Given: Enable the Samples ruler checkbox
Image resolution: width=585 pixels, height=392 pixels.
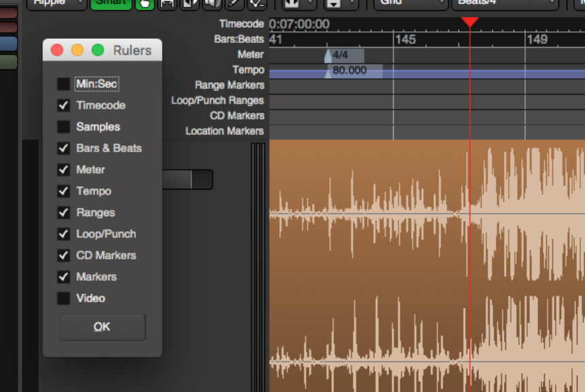Looking at the screenshot, I should coord(63,126).
